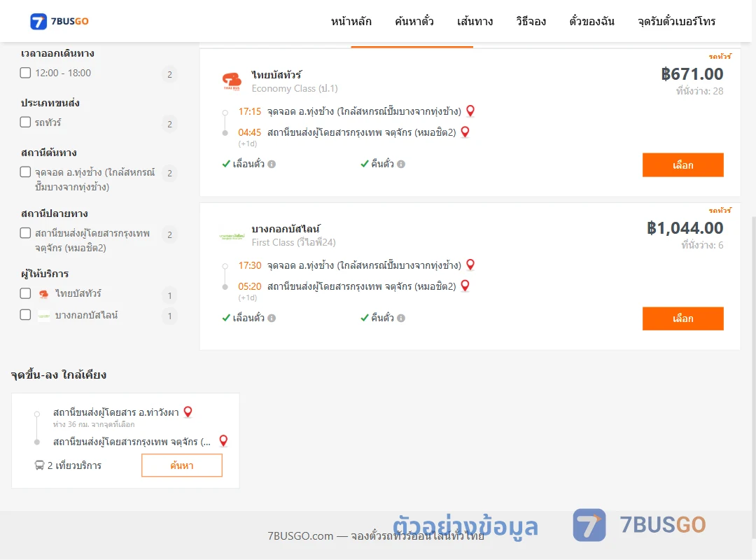The width and height of the screenshot is (756, 560).
Task: Click จุดขึ้น-ลง ใกล้เคียง section heading
Action: point(59,374)
